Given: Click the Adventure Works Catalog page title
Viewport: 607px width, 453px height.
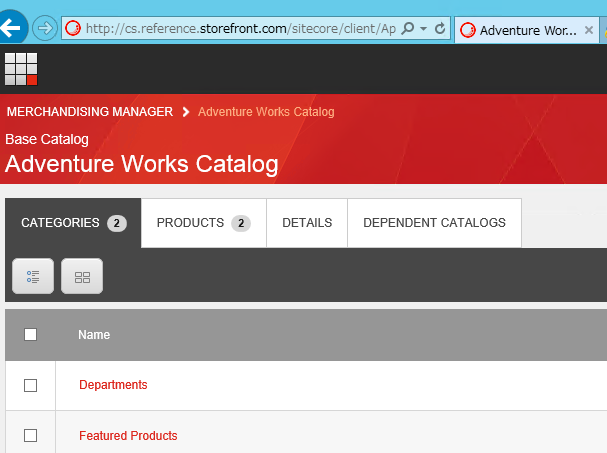Looking at the screenshot, I should coord(142,164).
